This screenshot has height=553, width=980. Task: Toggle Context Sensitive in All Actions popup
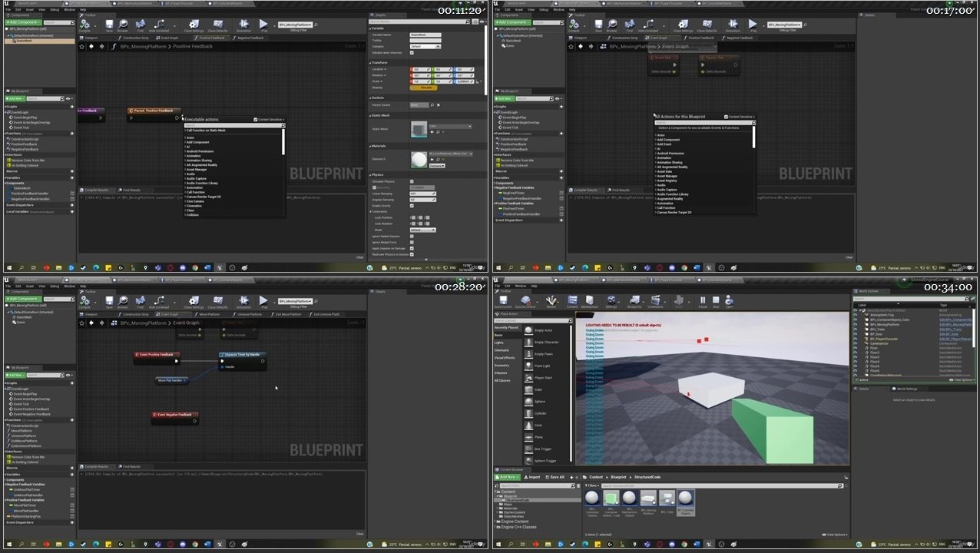click(726, 117)
